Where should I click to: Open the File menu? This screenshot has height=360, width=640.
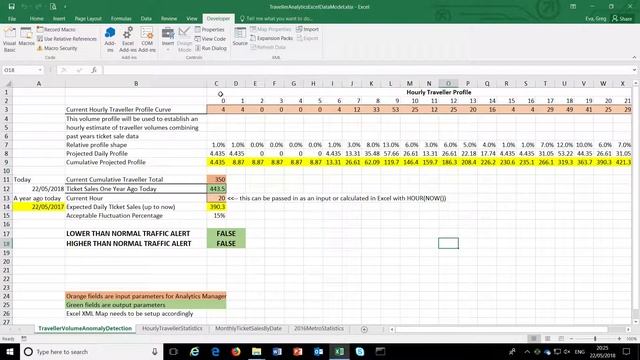12,18
